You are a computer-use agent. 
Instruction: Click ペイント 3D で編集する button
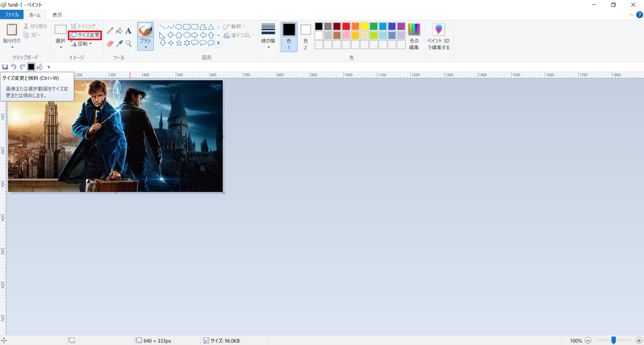click(438, 37)
